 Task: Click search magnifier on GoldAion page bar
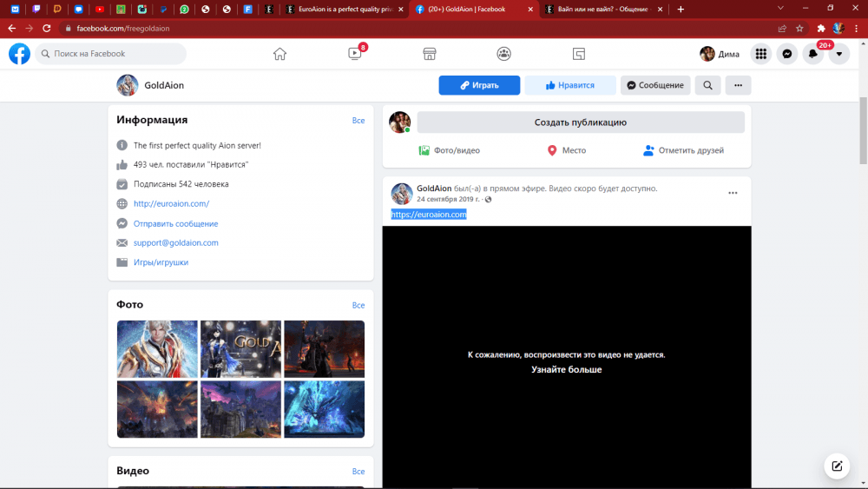coord(707,85)
